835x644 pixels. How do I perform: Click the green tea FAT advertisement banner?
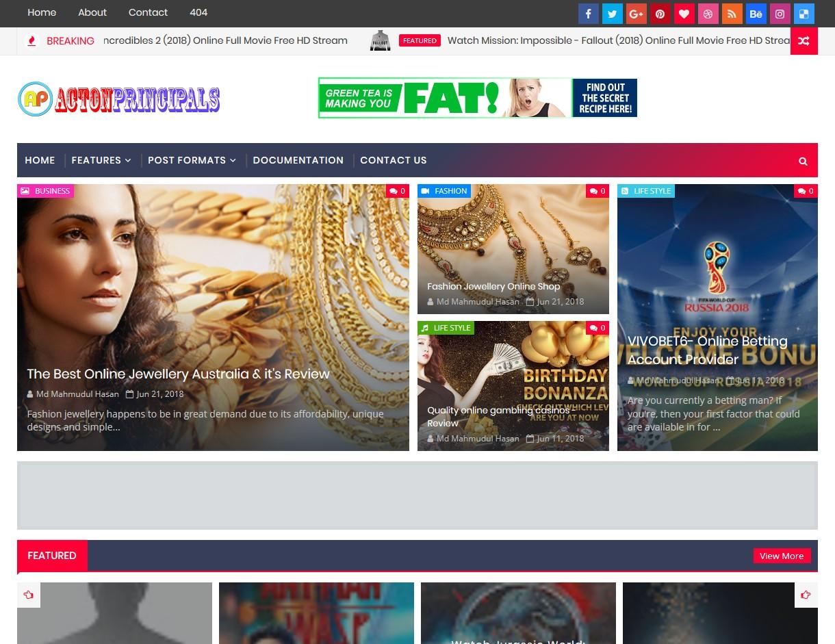(x=477, y=97)
